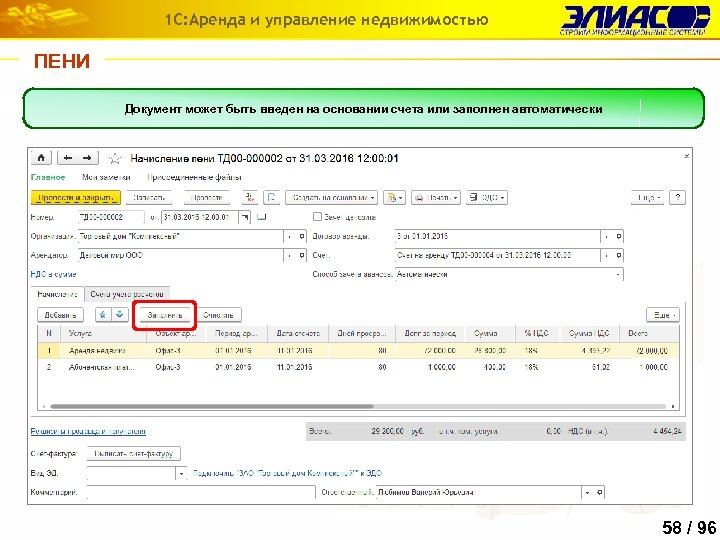
Task: Switch to the Главное section
Action: pos(48,177)
